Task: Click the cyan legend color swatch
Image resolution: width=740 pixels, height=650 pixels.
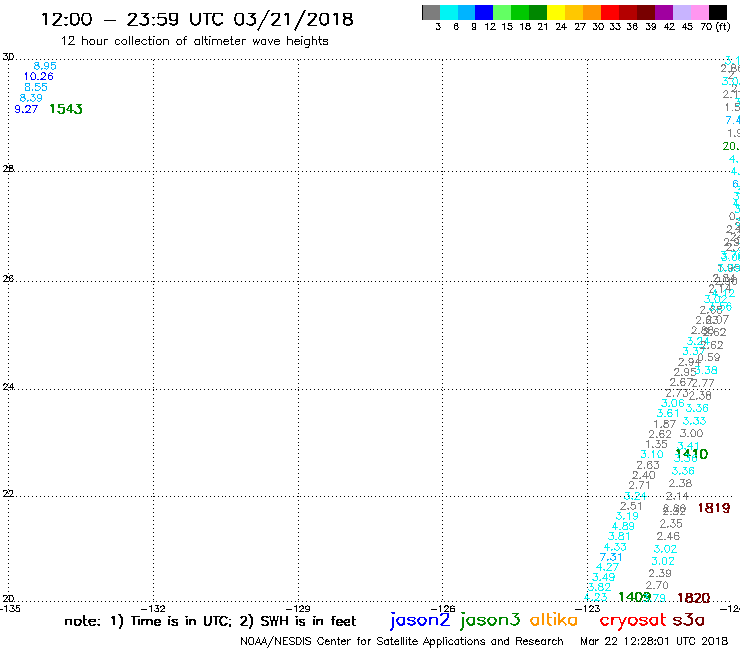Action: click(449, 12)
